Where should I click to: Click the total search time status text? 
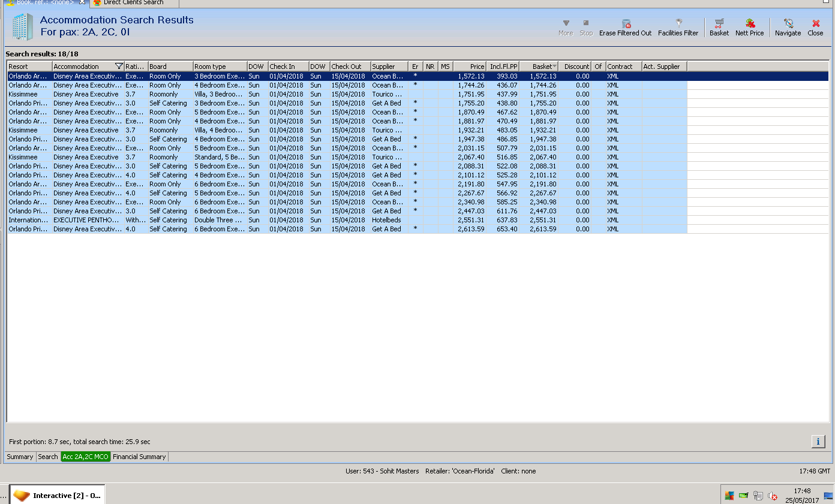(112, 442)
